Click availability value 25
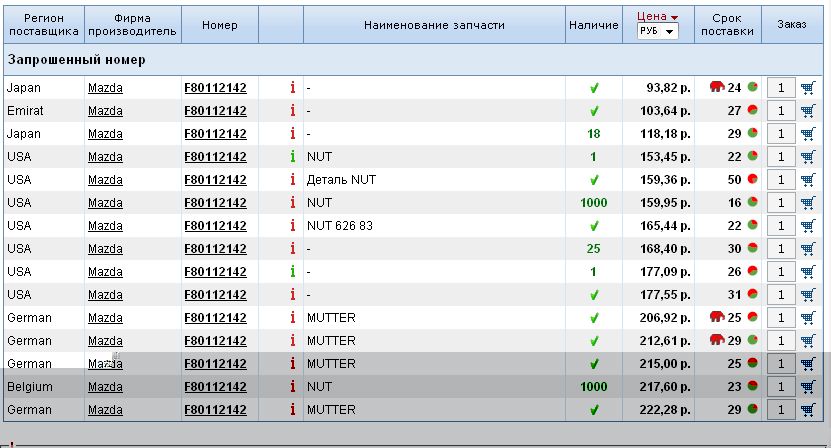 [x=594, y=249]
